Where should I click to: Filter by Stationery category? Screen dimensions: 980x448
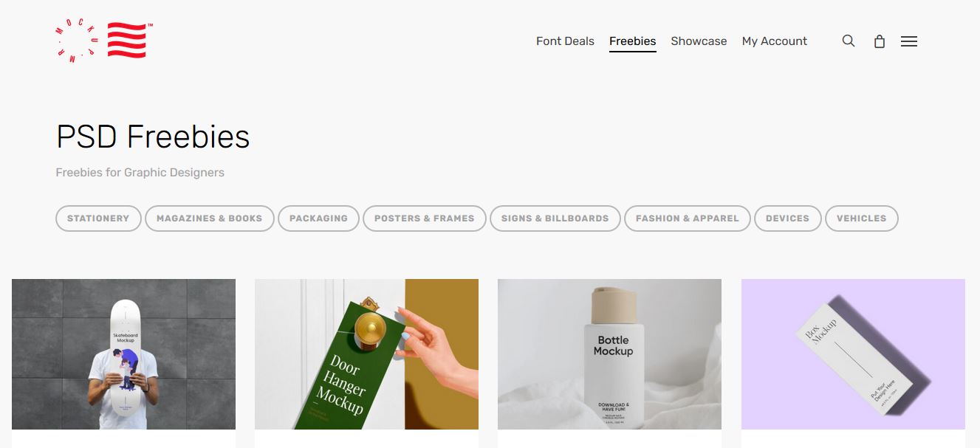[x=98, y=218]
